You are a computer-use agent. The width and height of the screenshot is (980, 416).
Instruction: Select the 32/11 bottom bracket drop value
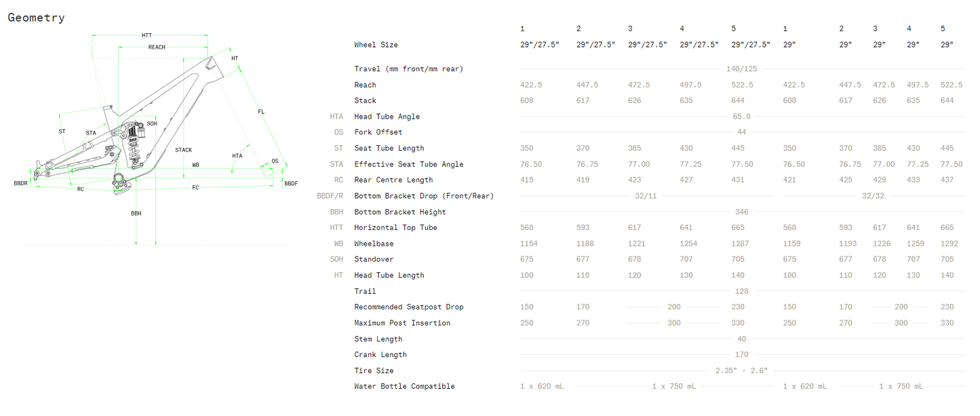(645, 196)
